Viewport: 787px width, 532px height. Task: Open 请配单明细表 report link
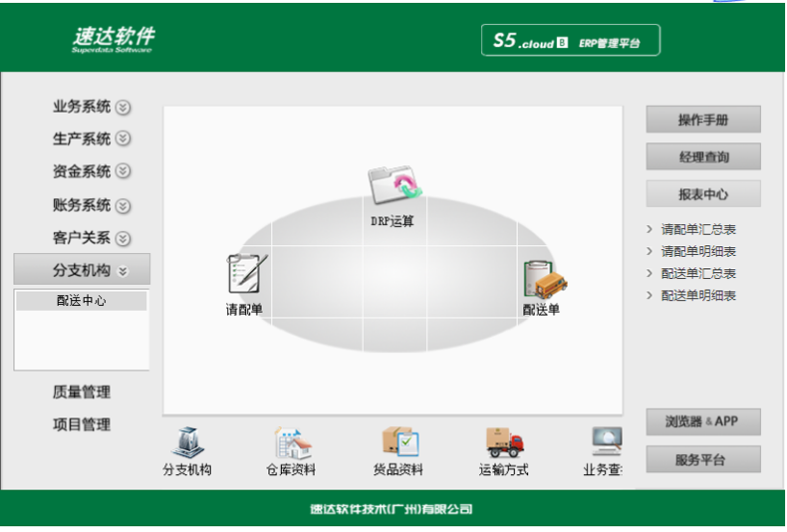(698, 251)
